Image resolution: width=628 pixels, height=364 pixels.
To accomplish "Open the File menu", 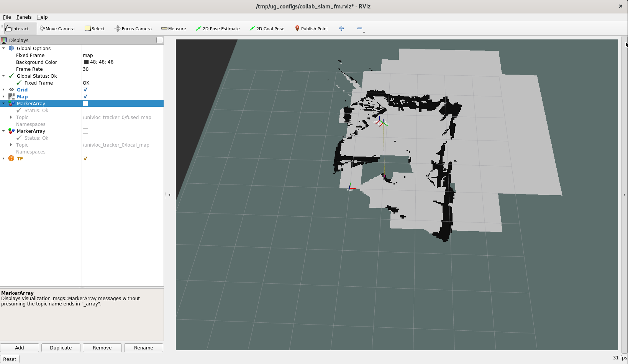I will pos(7,17).
